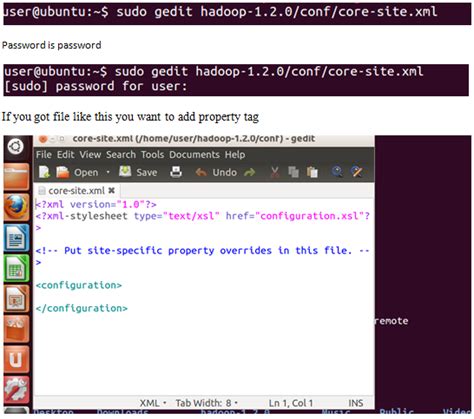Click the Ln 1, Col 1 status text

[291, 403]
